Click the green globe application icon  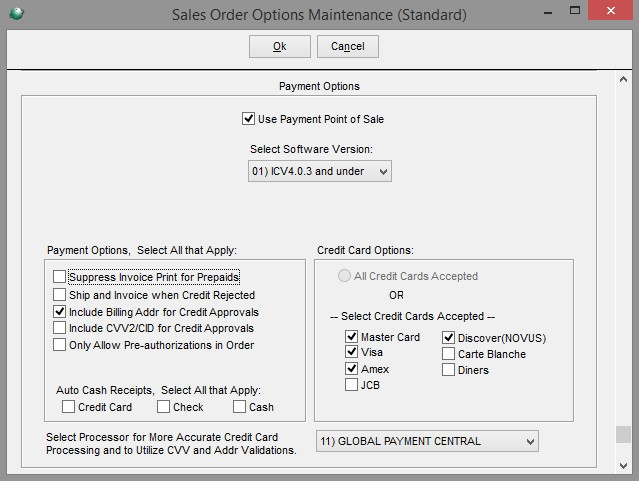tap(16, 13)
